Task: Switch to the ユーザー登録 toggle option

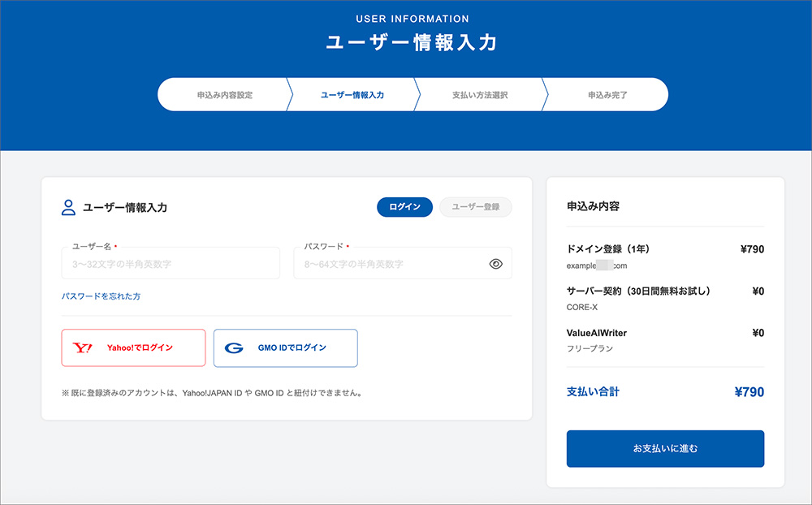Action: click(475, 207)
